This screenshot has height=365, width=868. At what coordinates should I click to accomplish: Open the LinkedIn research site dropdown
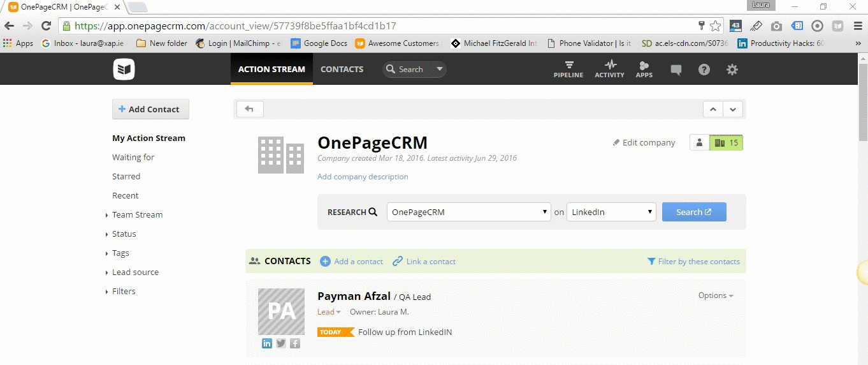(611, 212)
